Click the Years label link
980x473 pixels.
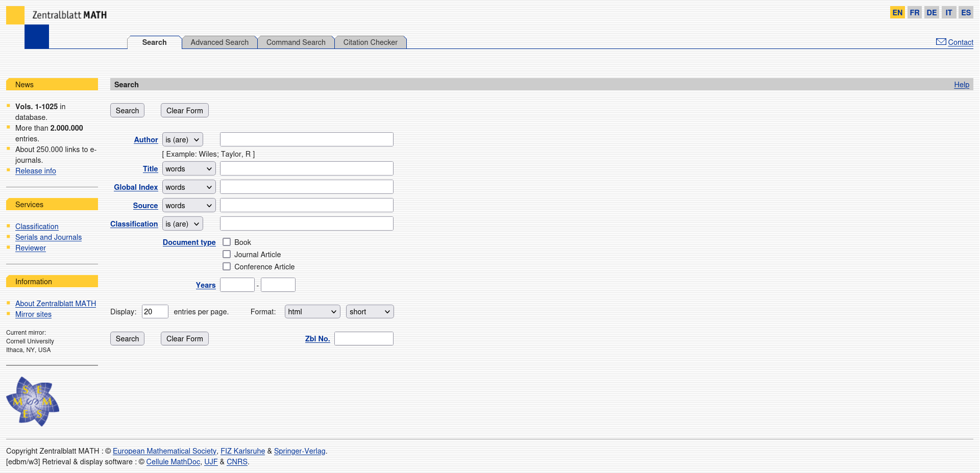point(206,285)
